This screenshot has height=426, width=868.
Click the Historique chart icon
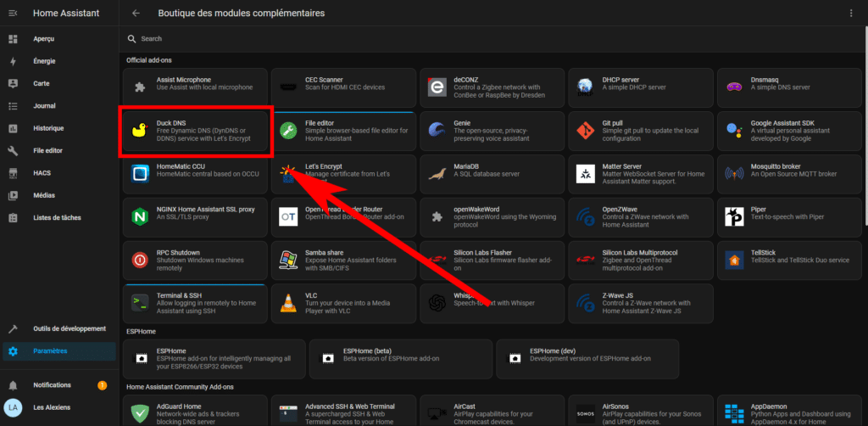point(14,128)
